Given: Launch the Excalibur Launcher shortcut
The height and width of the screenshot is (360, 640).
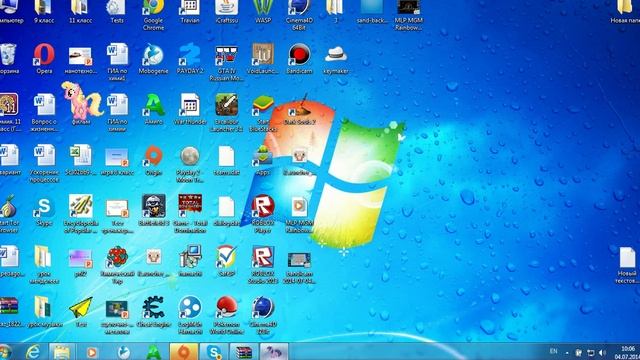Looking at the screenshot, I should pos(226,113).
